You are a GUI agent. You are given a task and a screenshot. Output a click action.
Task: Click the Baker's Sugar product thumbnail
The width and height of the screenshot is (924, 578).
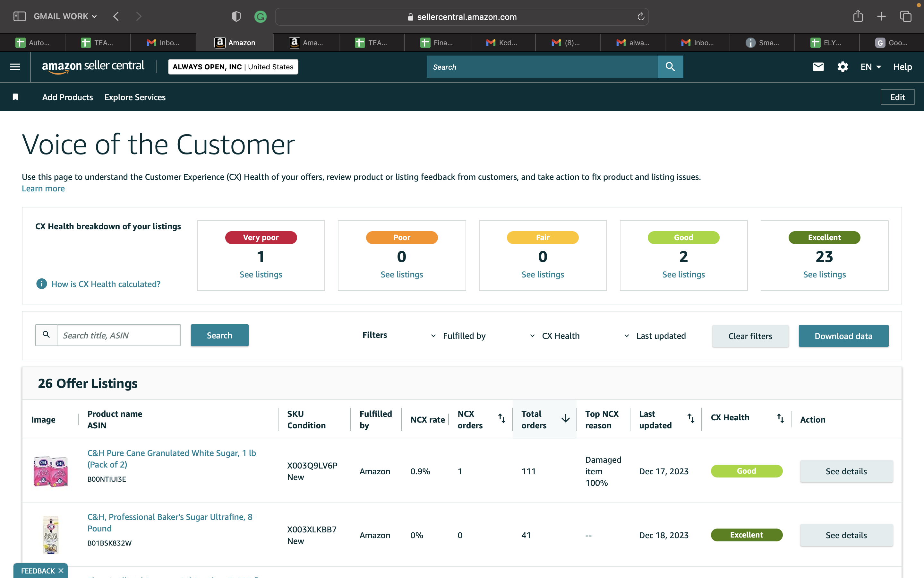(x=51, y=535)
